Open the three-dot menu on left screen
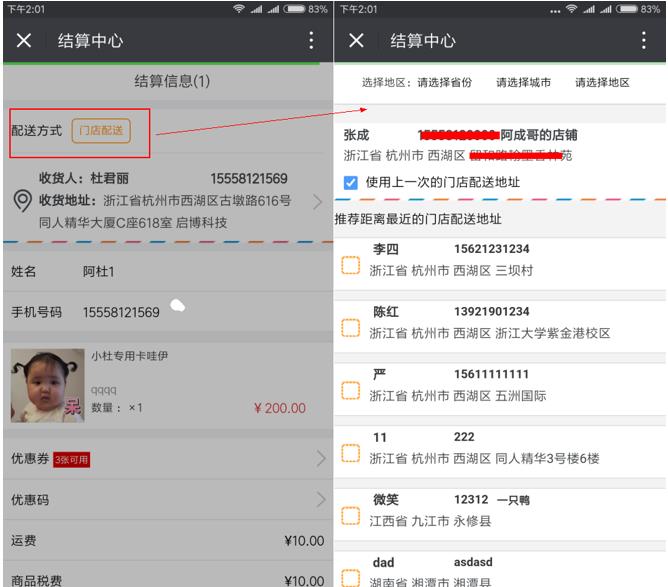Image resolution: width=668 pixels, height=587 pixels. pyautogui.click(x=311, y=40)
